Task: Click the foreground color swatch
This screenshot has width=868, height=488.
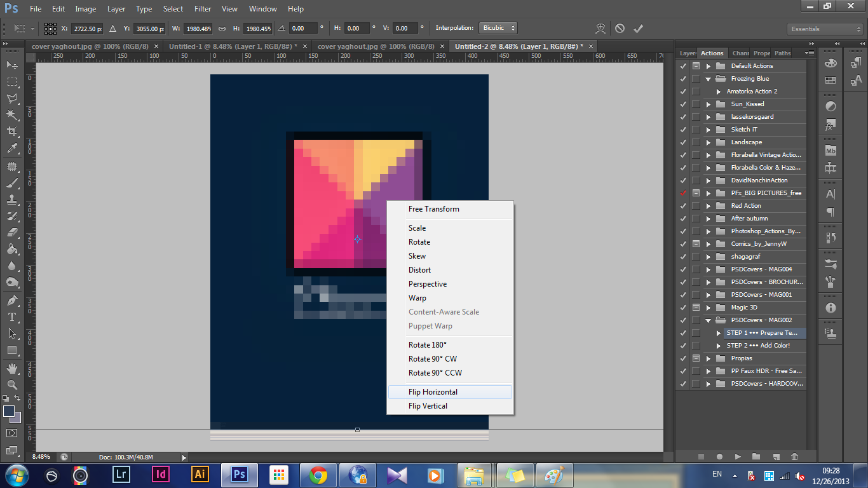Action: (9, 411)
